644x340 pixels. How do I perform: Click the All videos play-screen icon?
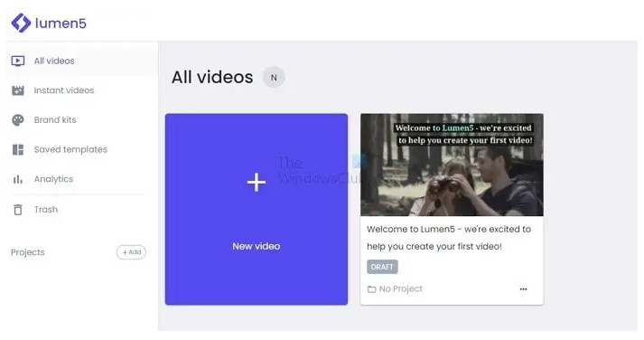click(18, 61)
